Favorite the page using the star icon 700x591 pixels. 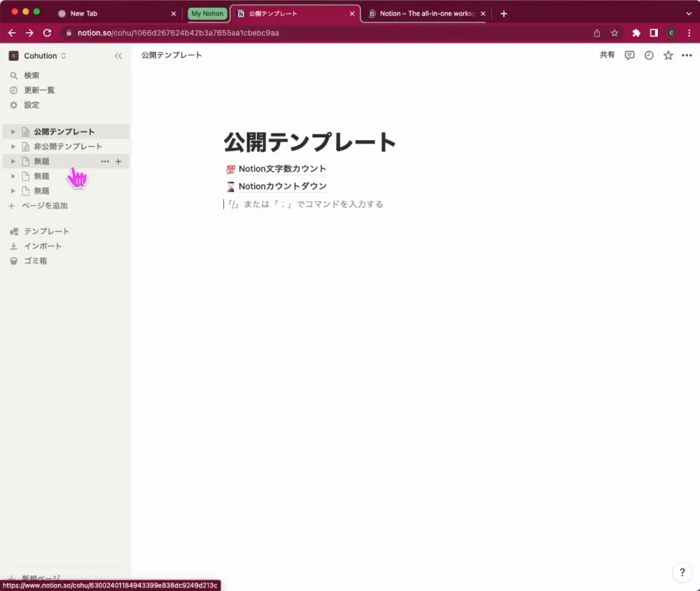point(667,55)
